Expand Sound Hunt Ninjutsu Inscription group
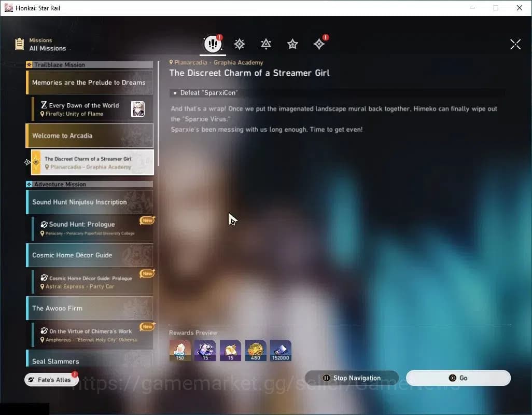Viewport: 532px width, 415px height. click(89, 202)
